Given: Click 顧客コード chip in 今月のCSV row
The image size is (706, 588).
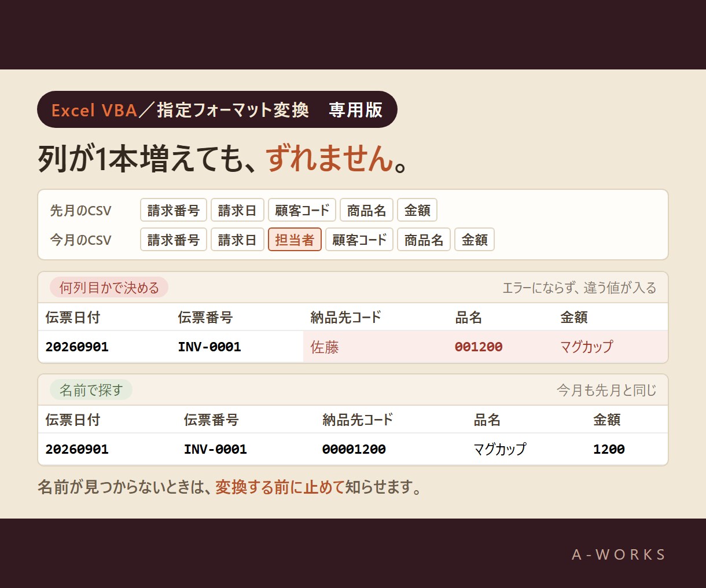Looking at the screenshot, I should [x=359, y=240].
